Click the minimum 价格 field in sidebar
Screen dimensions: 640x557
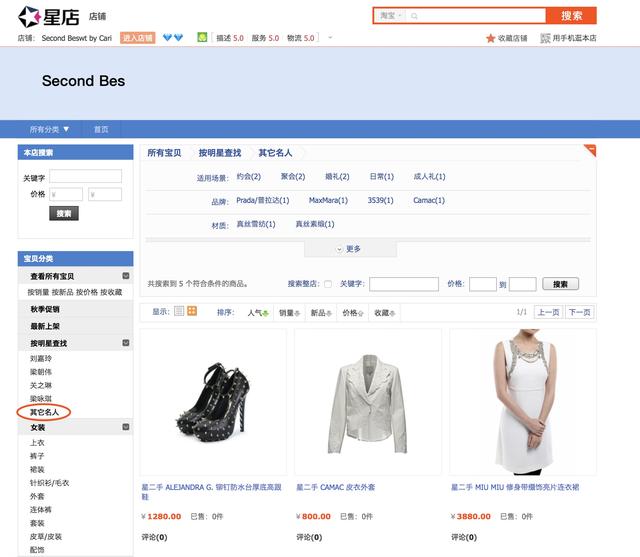66,194
